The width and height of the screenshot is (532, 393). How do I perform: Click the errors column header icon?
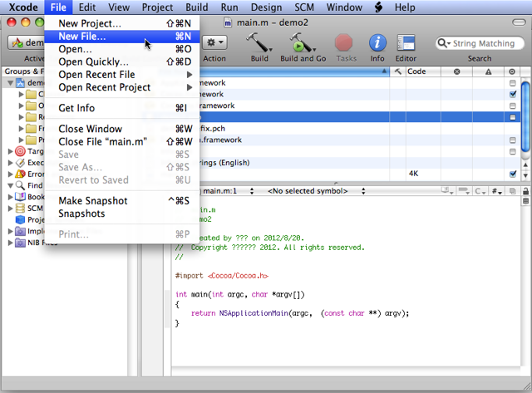pos(456,71)
